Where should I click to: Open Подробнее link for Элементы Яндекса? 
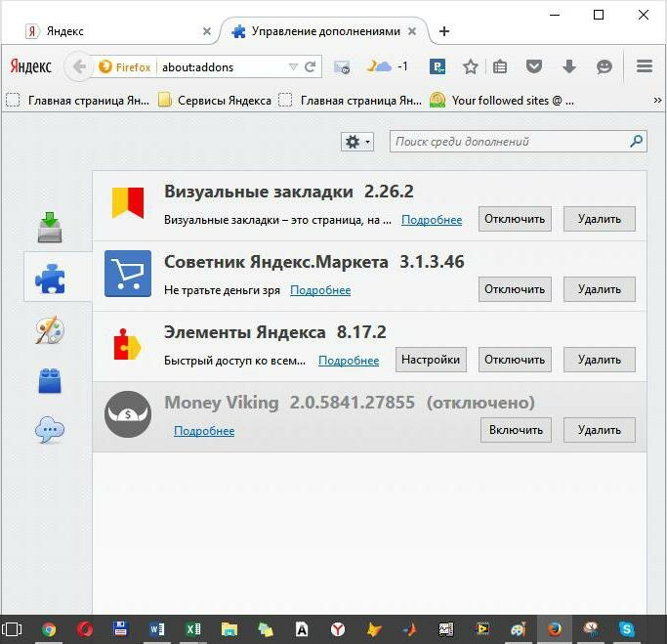click(x=349, y=360)
